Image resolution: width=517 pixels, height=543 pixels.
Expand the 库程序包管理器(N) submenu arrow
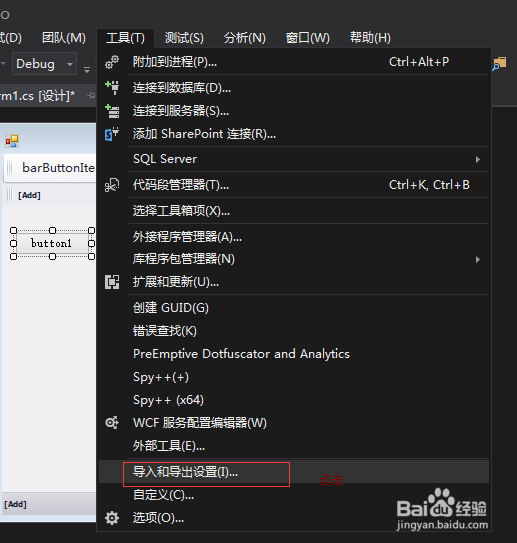pos(478,259)
